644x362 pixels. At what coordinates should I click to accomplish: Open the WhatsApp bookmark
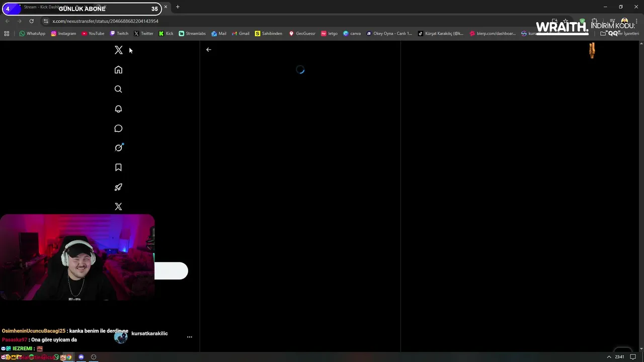32,34
